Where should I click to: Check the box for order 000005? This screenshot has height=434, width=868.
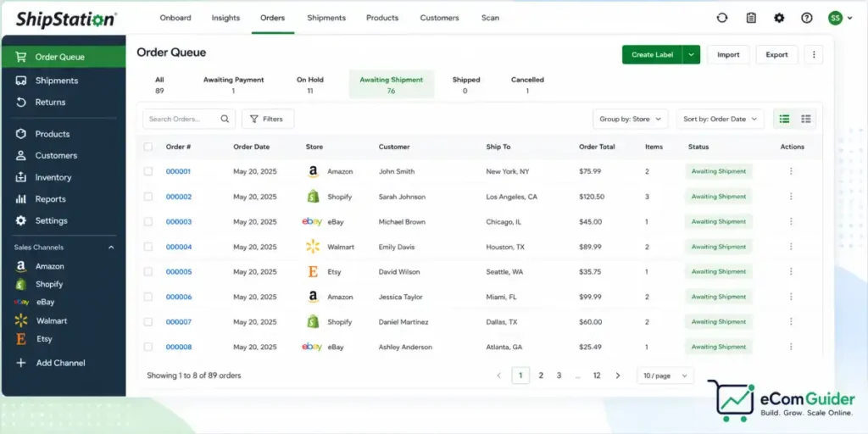click(147, 272)
